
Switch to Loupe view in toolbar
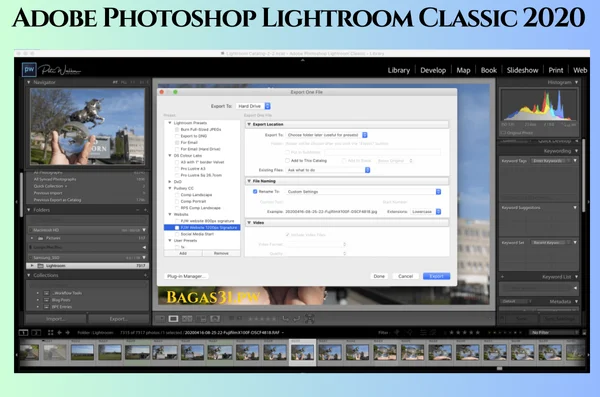tap(173, 319)
